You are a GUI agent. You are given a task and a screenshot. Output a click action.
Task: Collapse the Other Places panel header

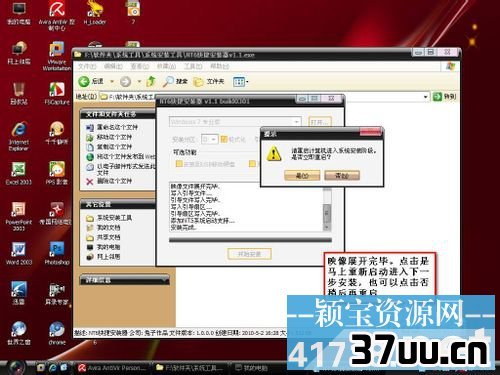[117, 204]
